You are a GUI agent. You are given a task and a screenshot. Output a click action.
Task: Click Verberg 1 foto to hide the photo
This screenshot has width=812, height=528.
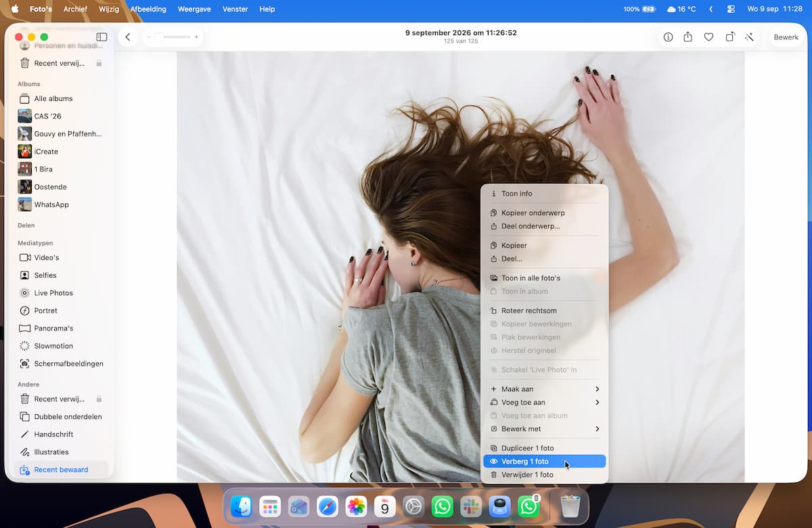click(x=544, y=462)
